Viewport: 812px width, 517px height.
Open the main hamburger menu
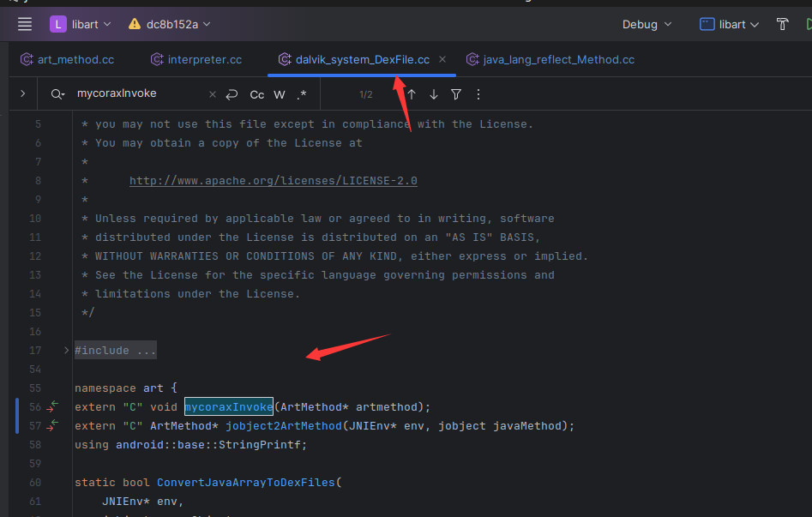tap(25, 24)
